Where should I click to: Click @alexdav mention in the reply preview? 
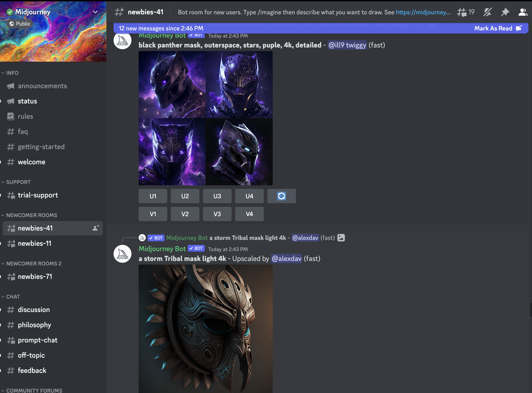[305, 238]
